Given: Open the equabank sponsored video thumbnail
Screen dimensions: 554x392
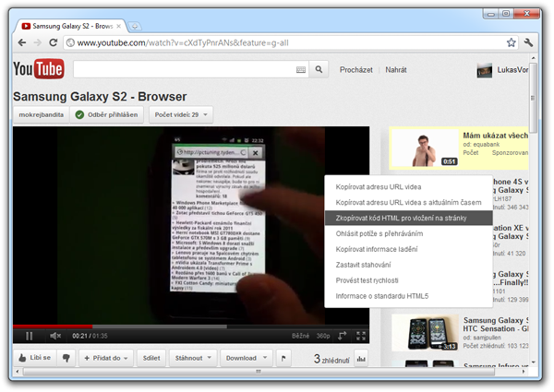Looking at the screenshot, I should point(425,148).
